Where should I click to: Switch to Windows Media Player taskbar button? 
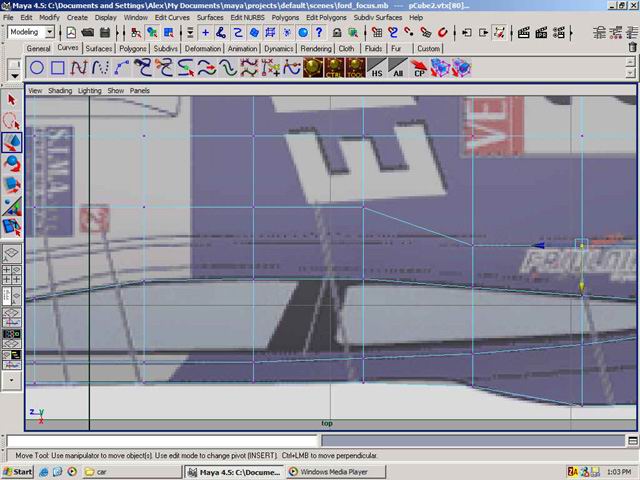pos(328,471)
